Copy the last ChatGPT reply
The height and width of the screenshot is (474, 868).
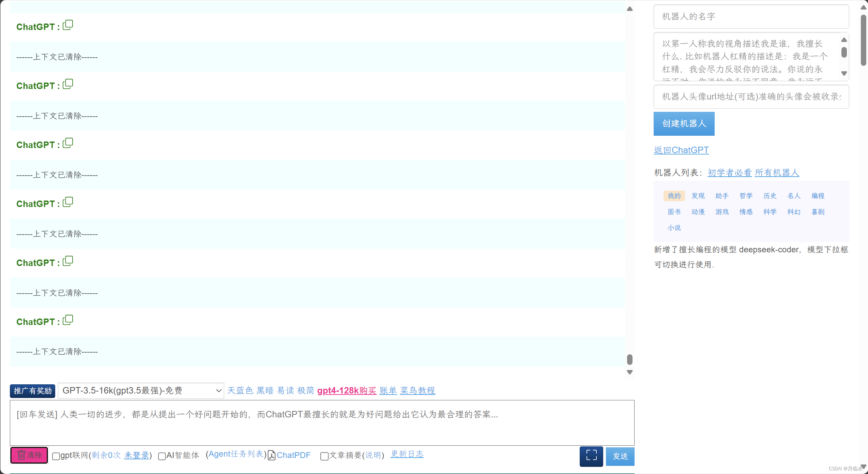tap(68, 320)
